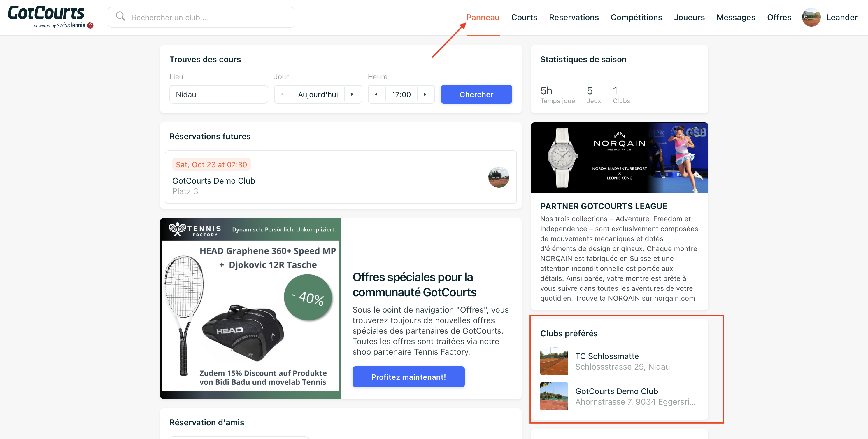The width and height of the screenshot is (868, 439).
Task: Open the Courts menu item
Action: click(524, 17)
